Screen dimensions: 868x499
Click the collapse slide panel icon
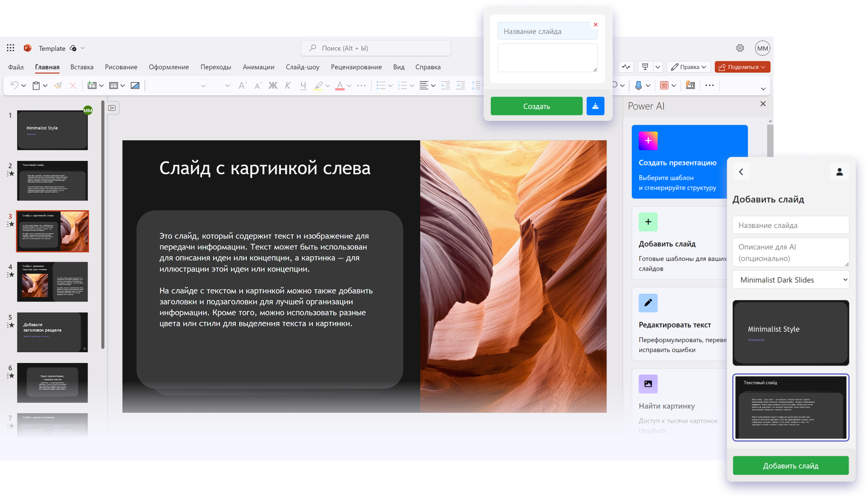[112, 108]
